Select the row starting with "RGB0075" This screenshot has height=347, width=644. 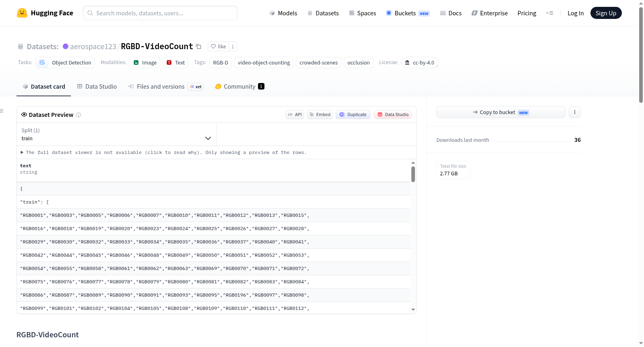pos(213,282)
